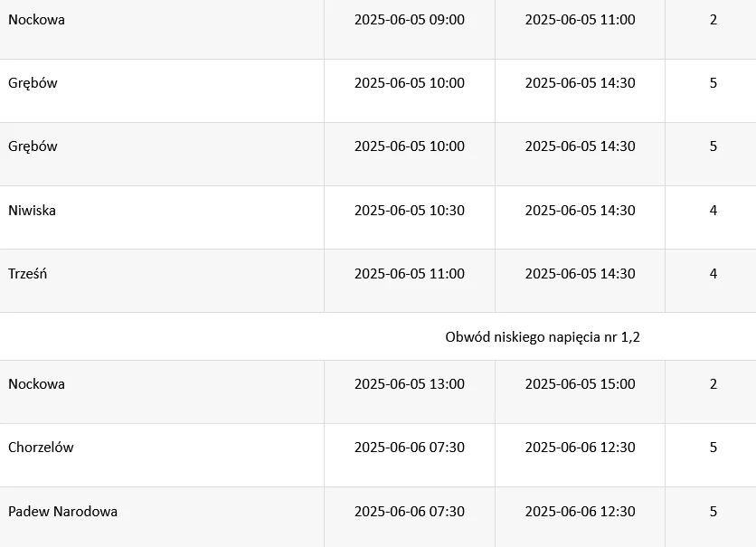Click the Trześń locality name
This screenshot has height=547, width=756.
pos(28,274)
